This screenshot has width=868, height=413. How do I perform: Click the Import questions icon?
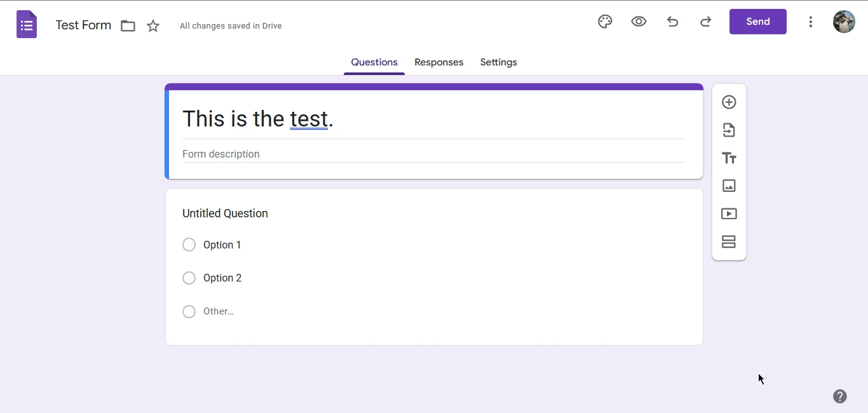[729, 130]
